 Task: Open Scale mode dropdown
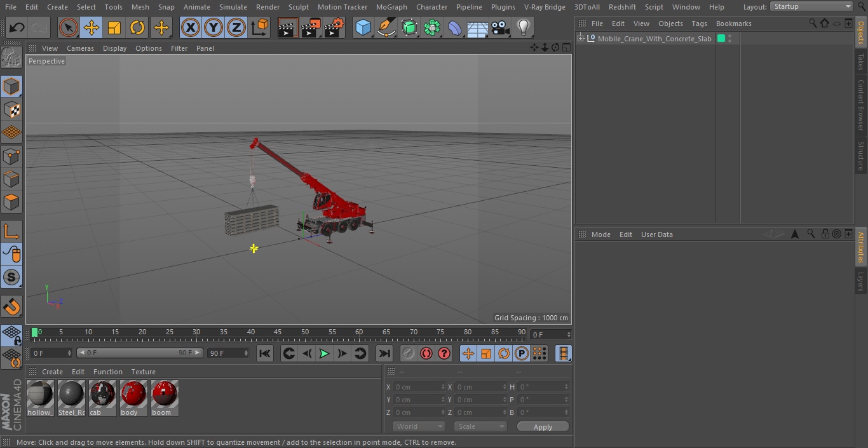point(480,426)
